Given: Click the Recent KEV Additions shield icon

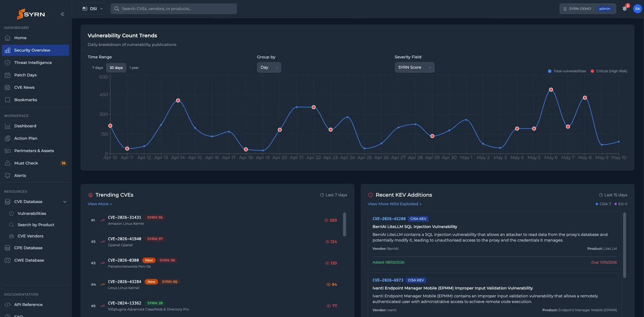Looking at the screenshot, I should 371,195.
